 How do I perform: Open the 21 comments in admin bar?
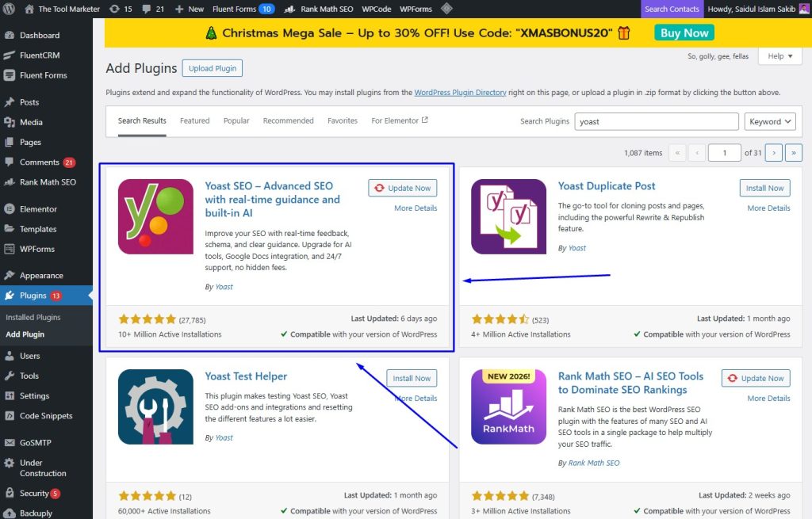(x=153, y=9)
